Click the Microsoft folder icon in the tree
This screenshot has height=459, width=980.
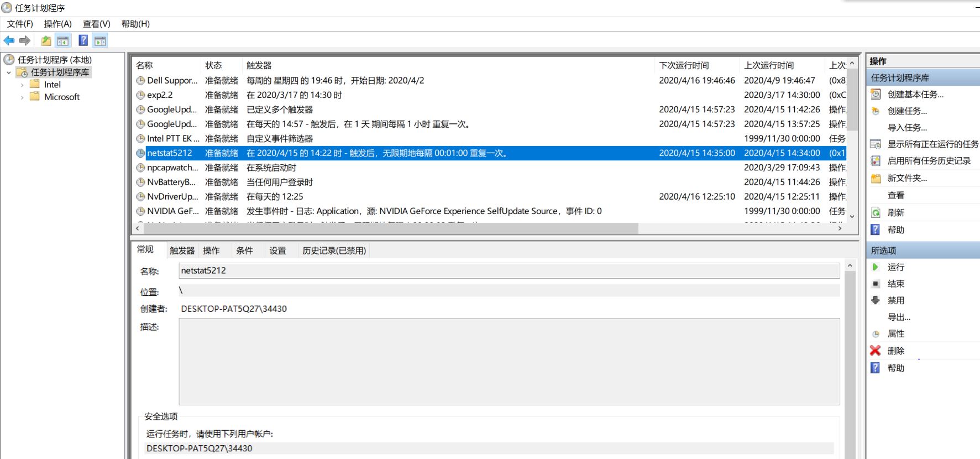coord(35,96)
